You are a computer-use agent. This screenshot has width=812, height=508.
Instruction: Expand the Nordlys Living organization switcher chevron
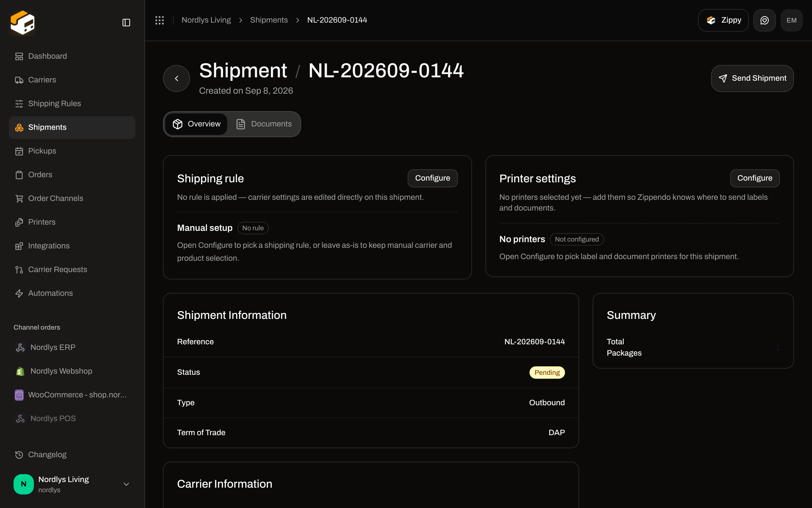126,484
